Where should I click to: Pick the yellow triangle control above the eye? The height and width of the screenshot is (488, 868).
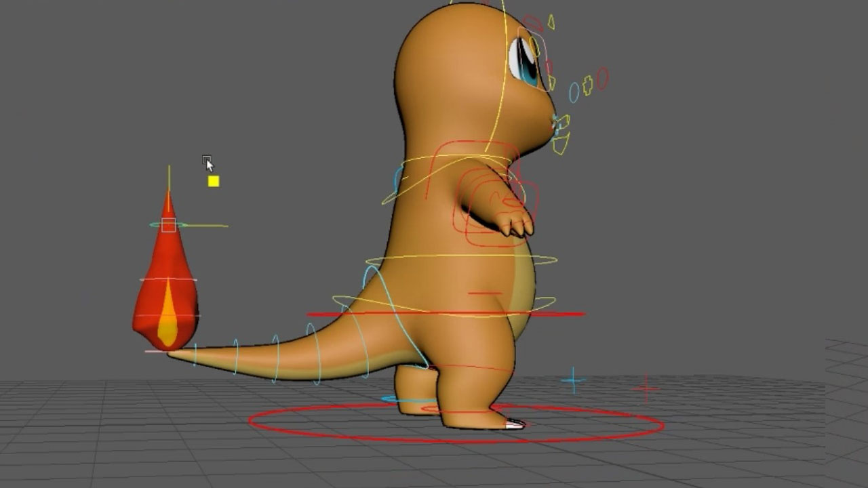click(x=551, y=22)
